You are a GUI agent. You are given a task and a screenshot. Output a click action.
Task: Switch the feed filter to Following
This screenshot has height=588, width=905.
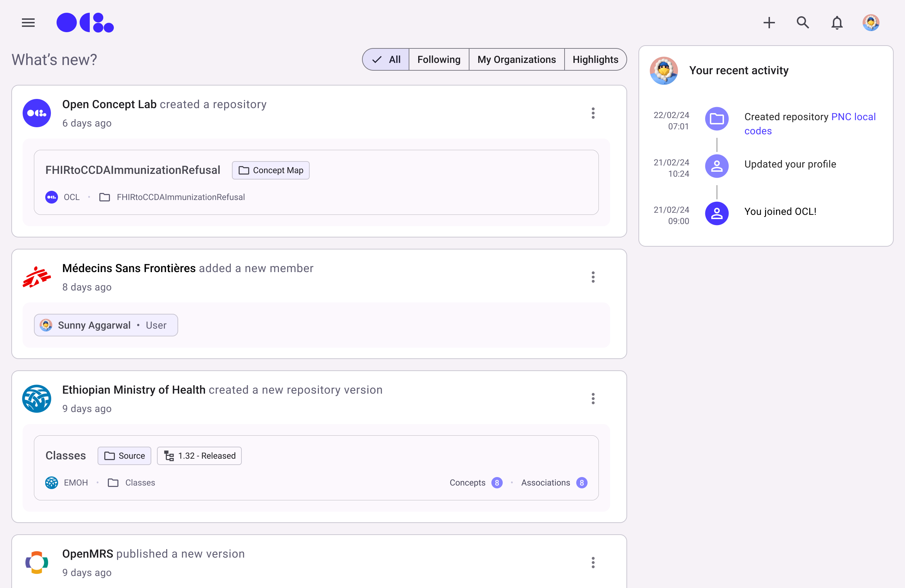coord(439,60)
